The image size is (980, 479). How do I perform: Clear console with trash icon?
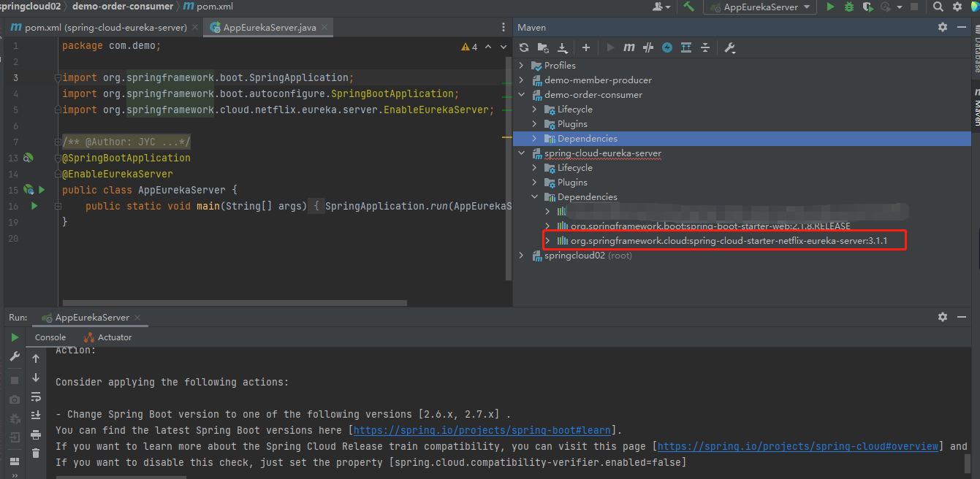[x=36, y=453]
